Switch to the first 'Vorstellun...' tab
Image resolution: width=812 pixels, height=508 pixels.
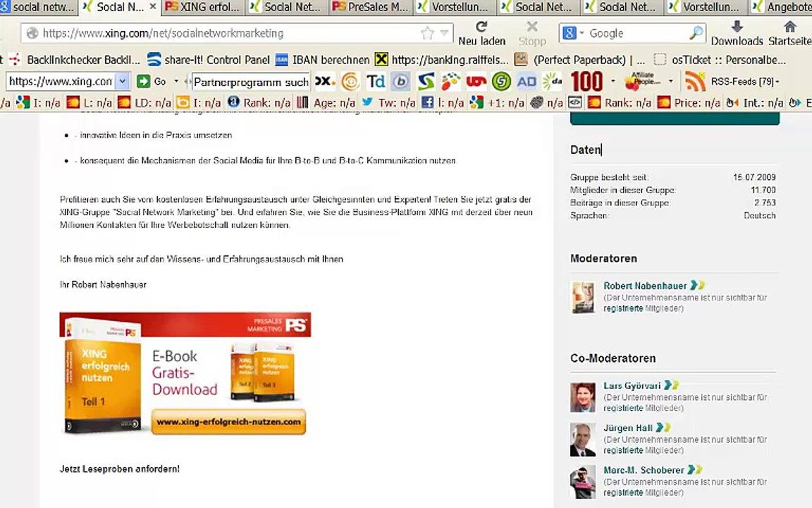pyautogui.click(x=454, y=7)
